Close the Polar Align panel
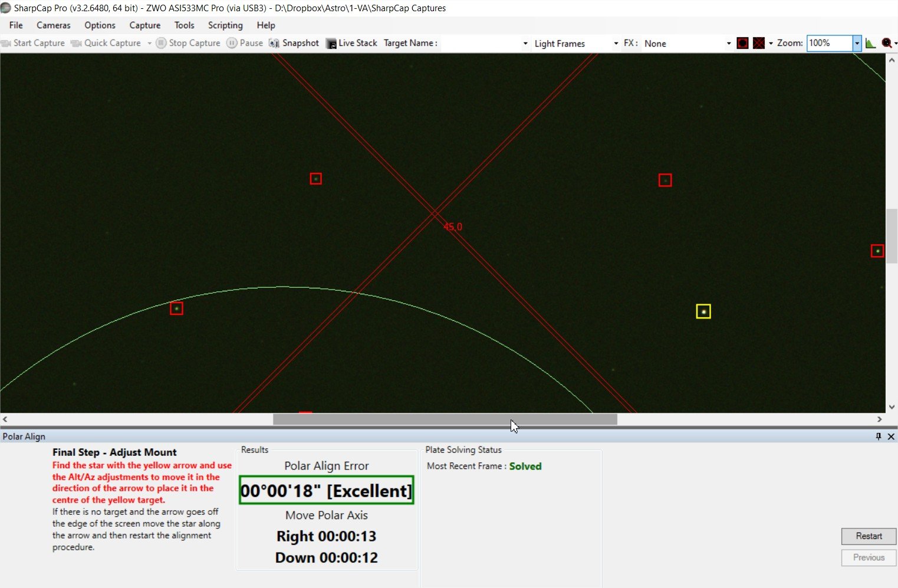Screen dimensions: 898x588 pyautogui.click(x=891, y=436)
